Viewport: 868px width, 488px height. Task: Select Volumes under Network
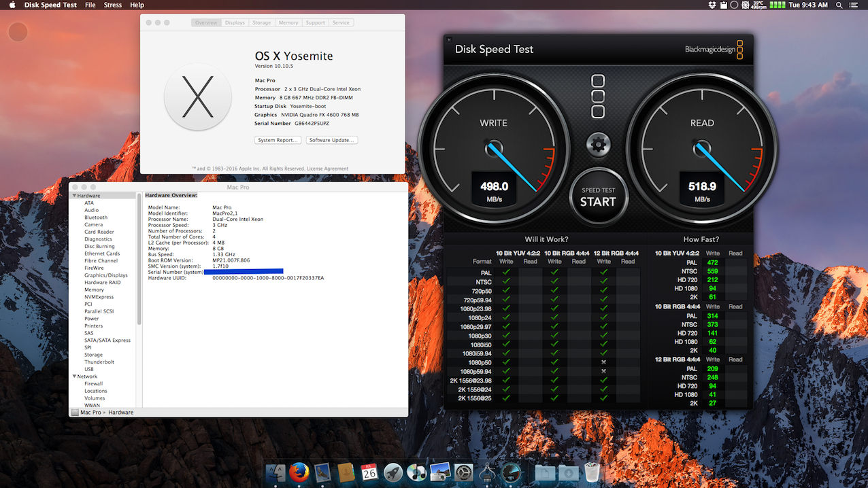coord(95,398)
